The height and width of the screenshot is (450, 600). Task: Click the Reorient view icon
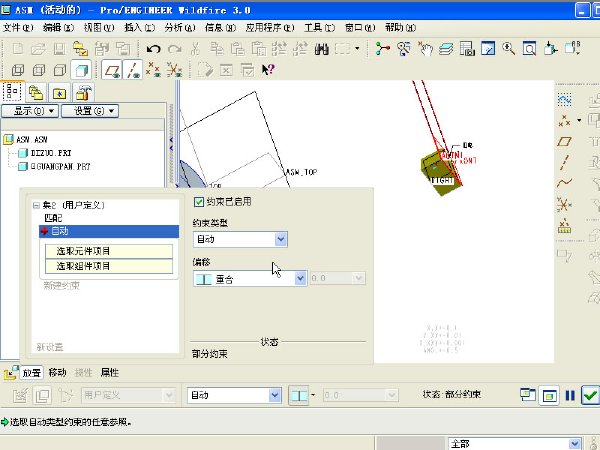[x=551, y=49]
